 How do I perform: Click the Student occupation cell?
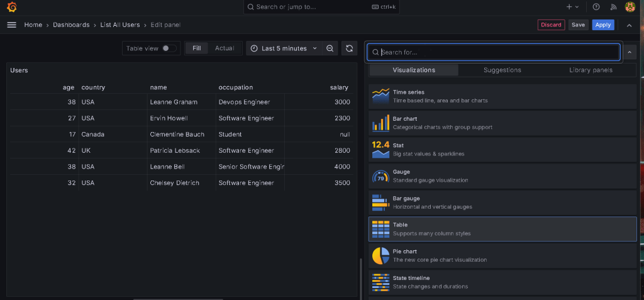point(250,135)
